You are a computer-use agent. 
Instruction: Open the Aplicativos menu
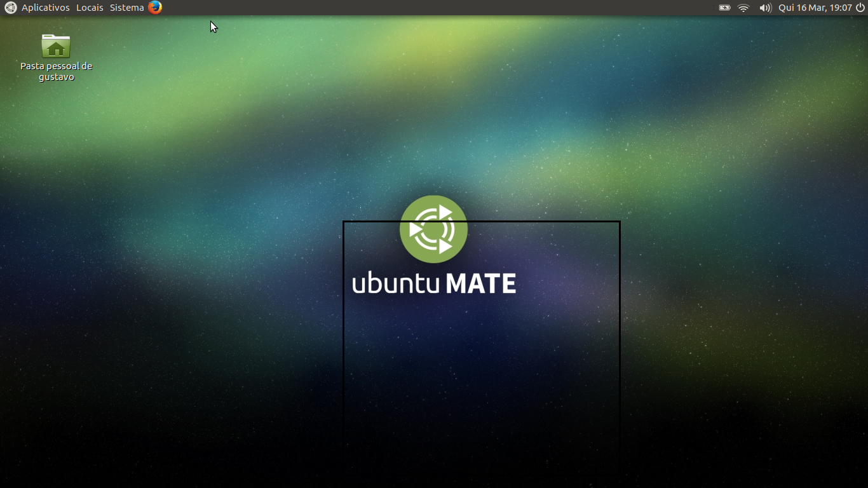click(x=45, y=8)
